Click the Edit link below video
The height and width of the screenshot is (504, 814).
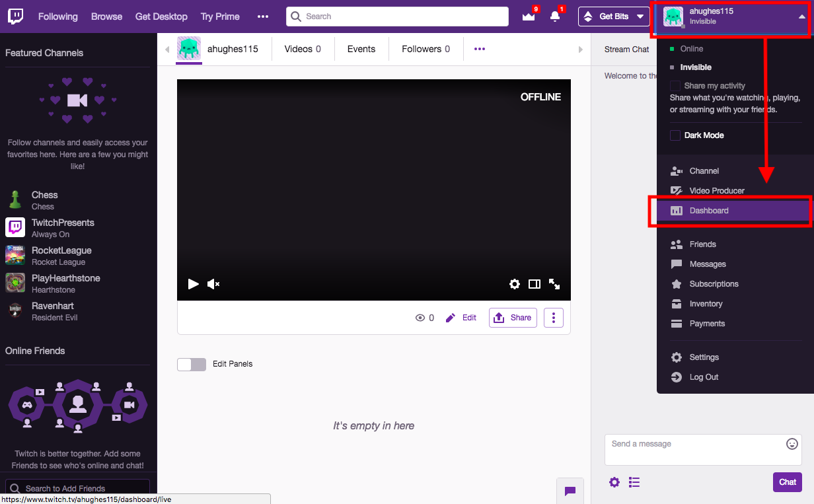[469, 318]
